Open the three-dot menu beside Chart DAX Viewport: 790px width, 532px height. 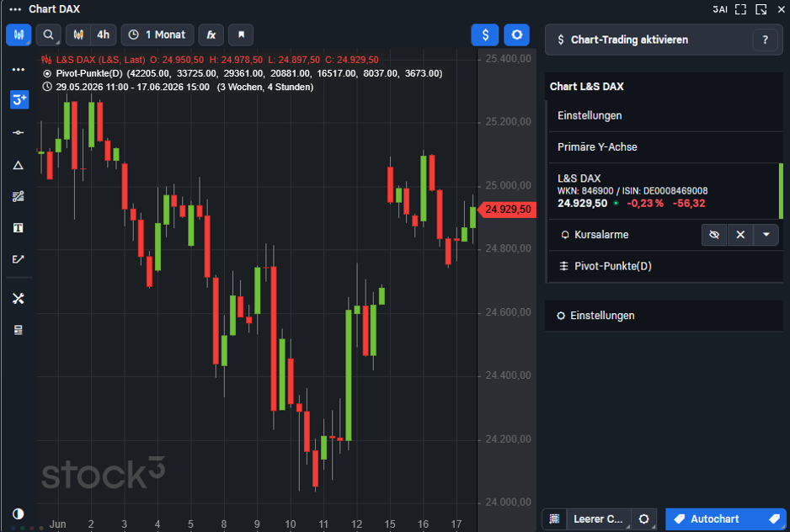coord(15,9)
